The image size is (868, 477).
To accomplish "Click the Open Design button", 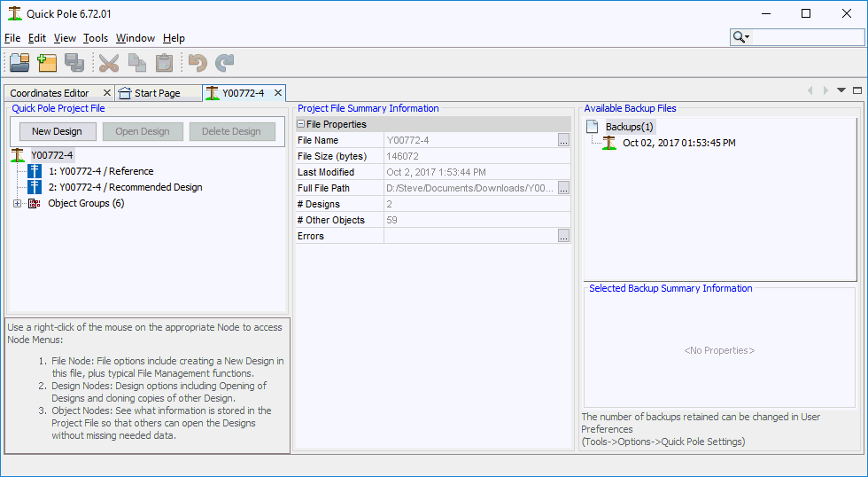I will pyautogui.click(x=143, y=131).
